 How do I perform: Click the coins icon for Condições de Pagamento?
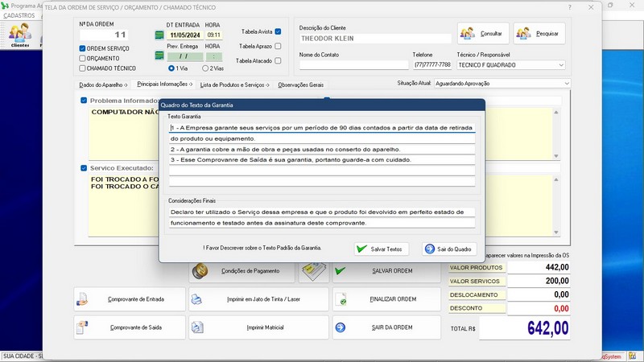pos(202,271)
